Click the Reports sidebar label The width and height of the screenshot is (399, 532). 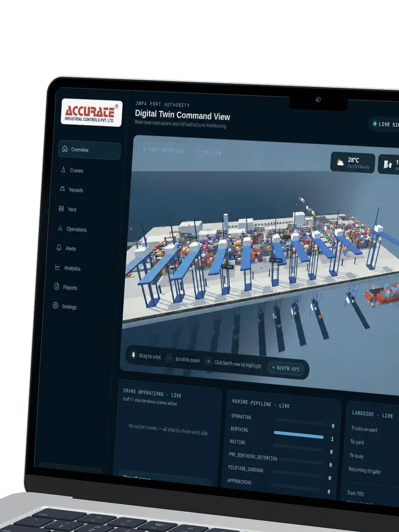click(70, 287)
